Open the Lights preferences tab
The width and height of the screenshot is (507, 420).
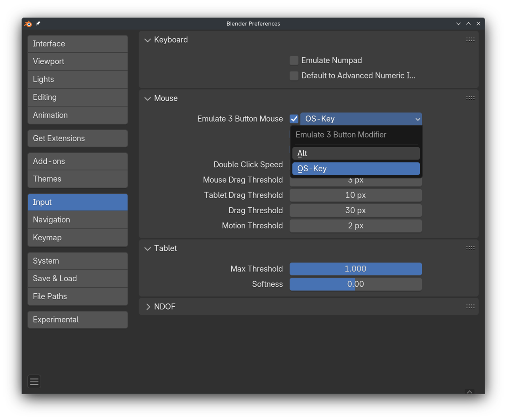(78, 79)
